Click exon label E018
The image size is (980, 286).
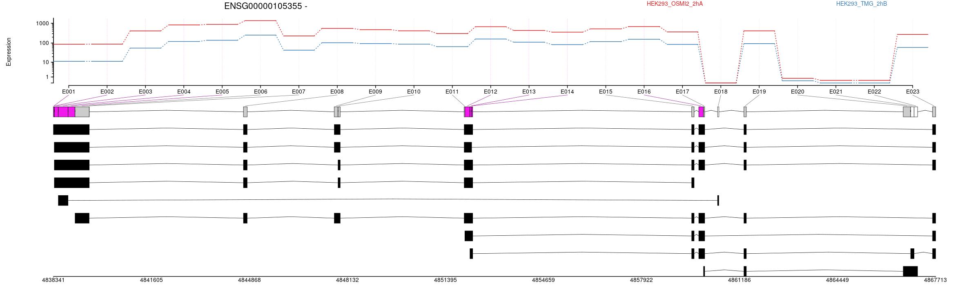(721, 92)
